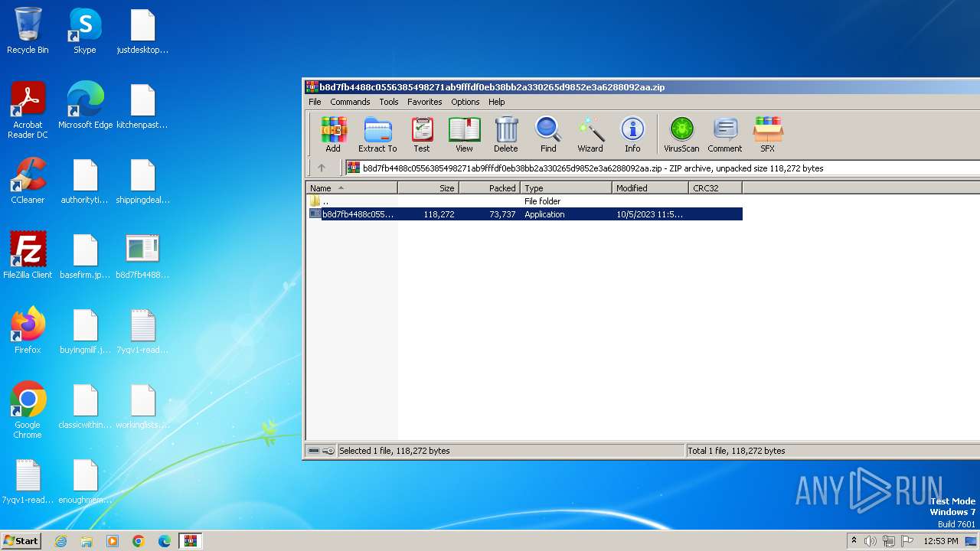The width and height of the screenshot is (980, 551).
Task: Open the media player taskbar icon
Action: (113, 541)
